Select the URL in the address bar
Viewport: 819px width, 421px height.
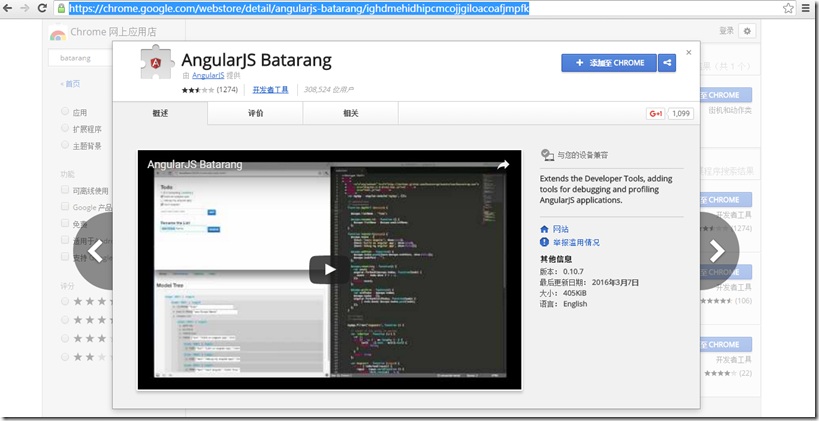coord(299,8)
